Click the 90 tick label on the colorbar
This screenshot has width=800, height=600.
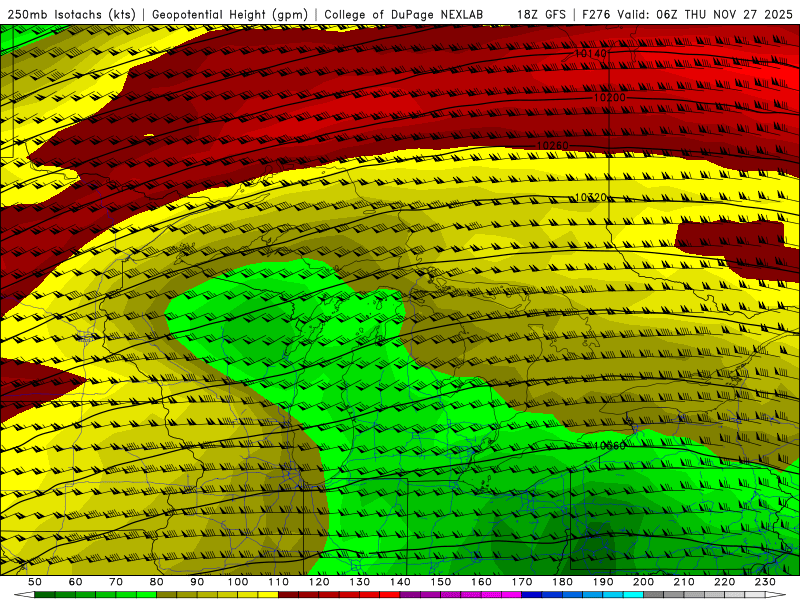point(197,582)
